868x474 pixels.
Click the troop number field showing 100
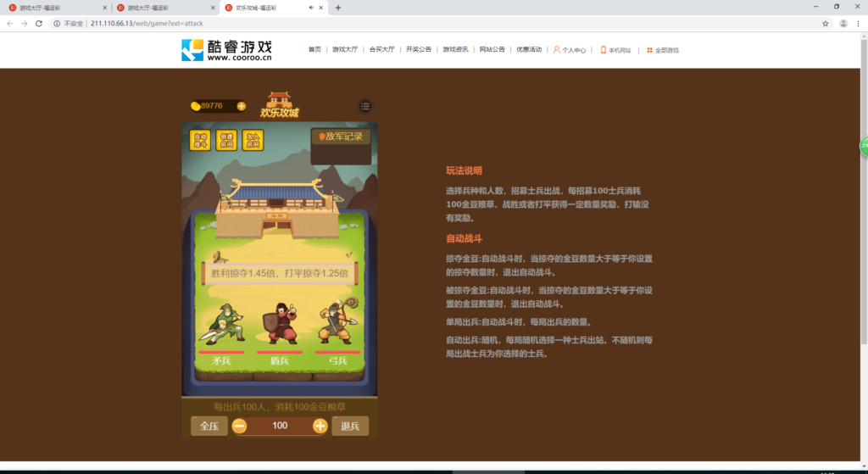280,426
